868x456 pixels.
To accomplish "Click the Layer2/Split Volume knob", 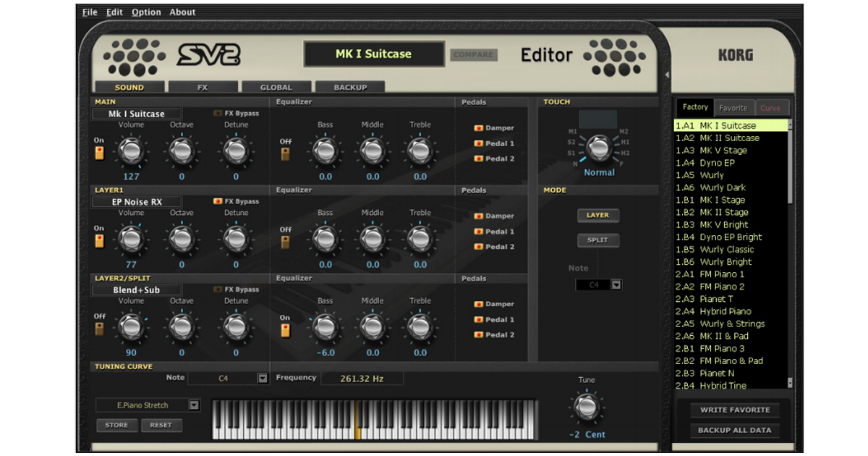I will point(131,327).
